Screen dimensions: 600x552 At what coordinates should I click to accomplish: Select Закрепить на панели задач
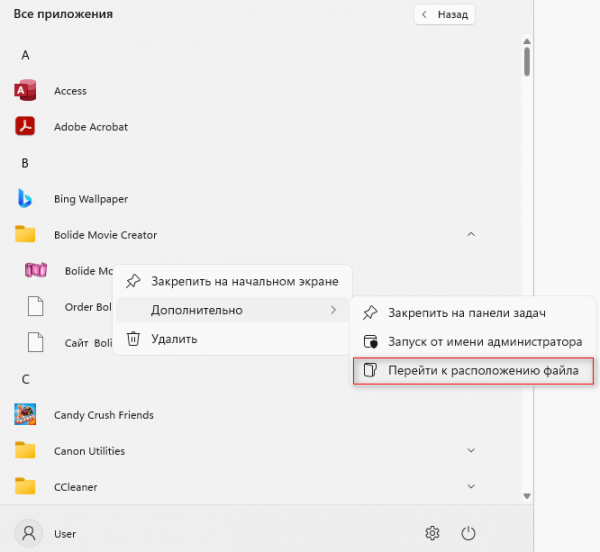(473, 313)
